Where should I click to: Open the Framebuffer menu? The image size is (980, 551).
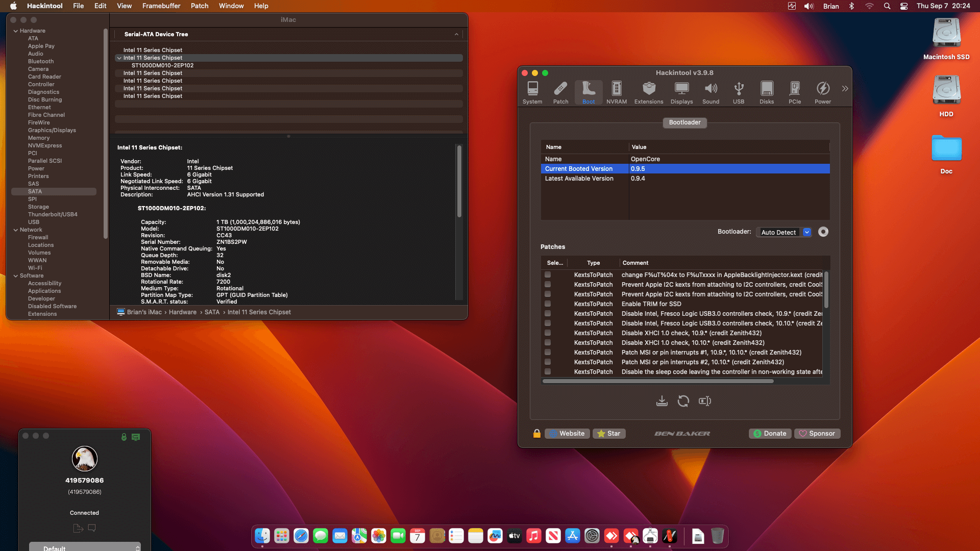(161, 6)
